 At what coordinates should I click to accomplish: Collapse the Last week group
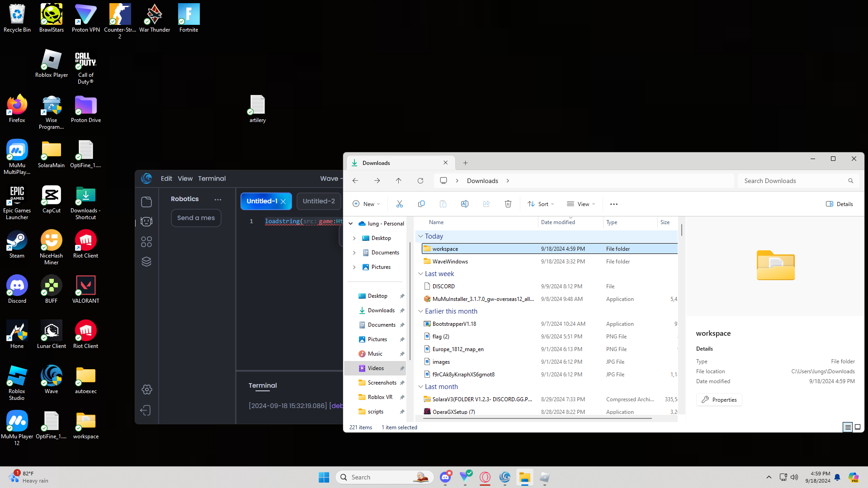[420, 274]
